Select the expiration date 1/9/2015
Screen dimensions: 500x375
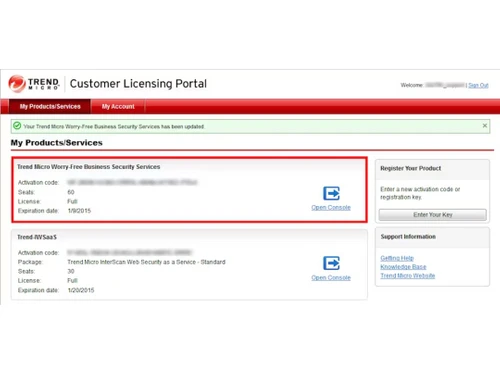(x=79, y=211)
